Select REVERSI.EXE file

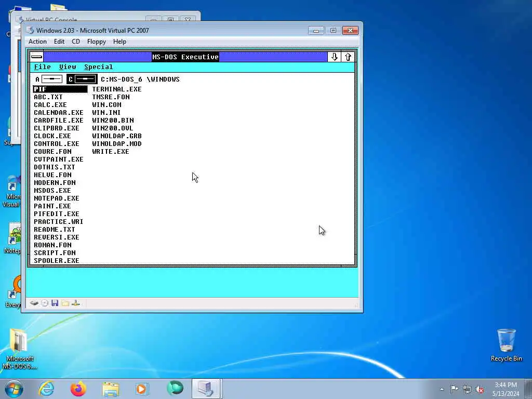click(x=56, y=237)
